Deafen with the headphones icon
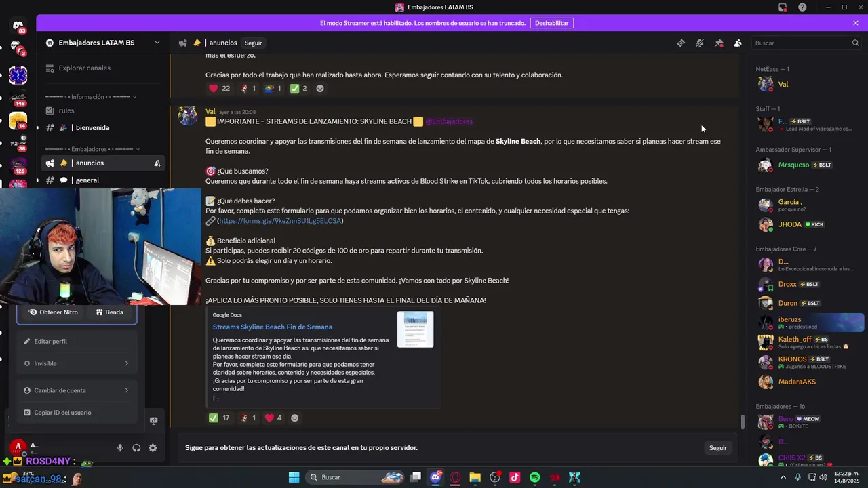 (136, 448)
